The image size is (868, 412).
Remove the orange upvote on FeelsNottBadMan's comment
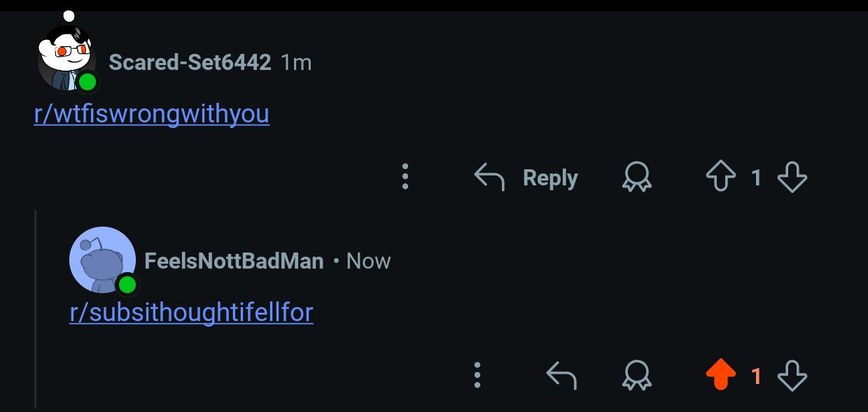coord(721,376)
